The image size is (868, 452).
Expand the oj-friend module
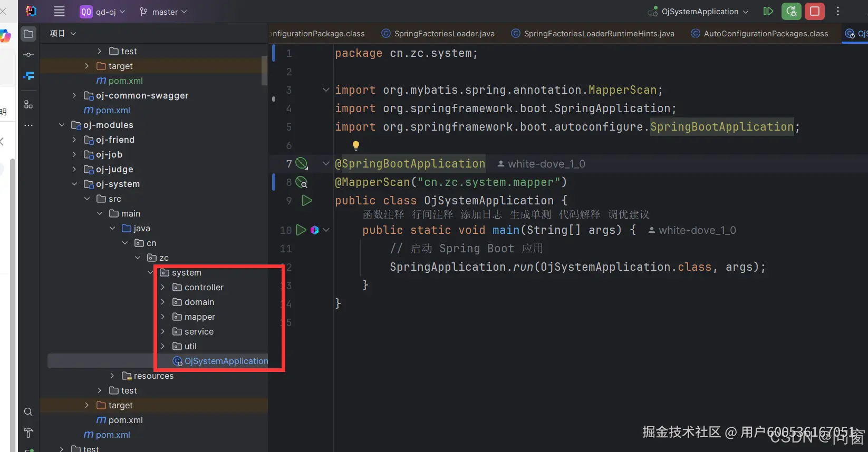click(74, 140)
